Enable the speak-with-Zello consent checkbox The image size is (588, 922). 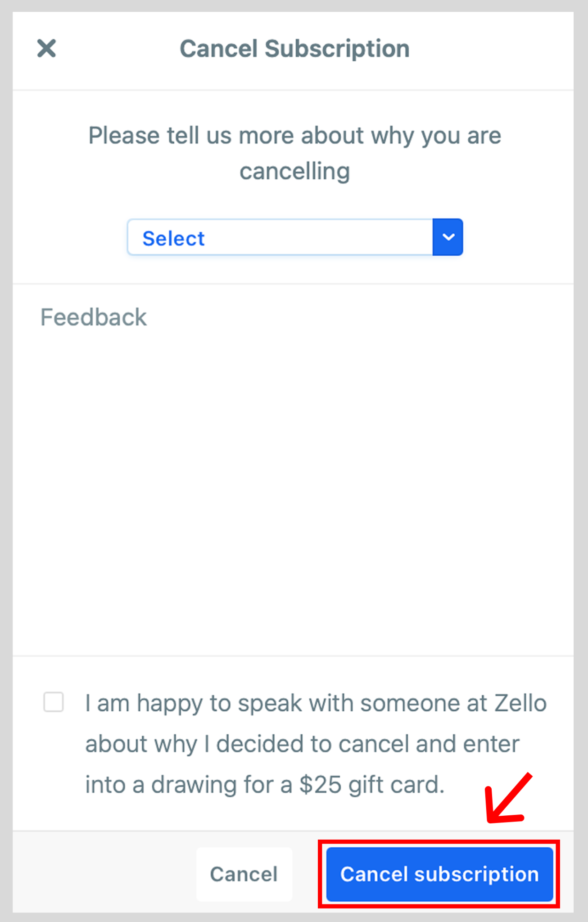(x=54, y=702)
